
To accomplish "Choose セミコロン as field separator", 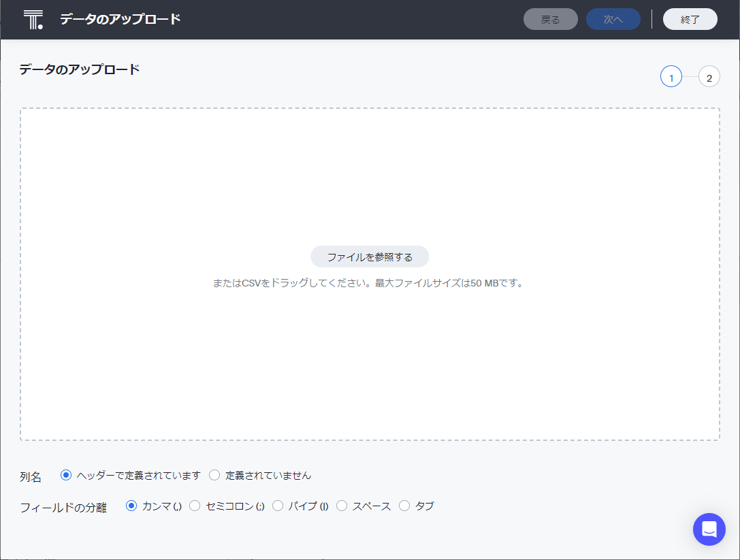I will point(195,506).
